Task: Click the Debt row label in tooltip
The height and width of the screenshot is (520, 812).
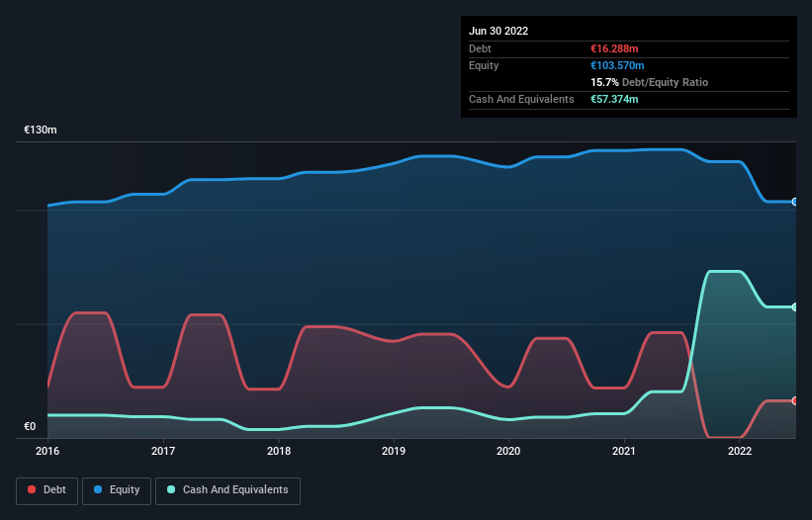Action: click(x=480, y=48)
